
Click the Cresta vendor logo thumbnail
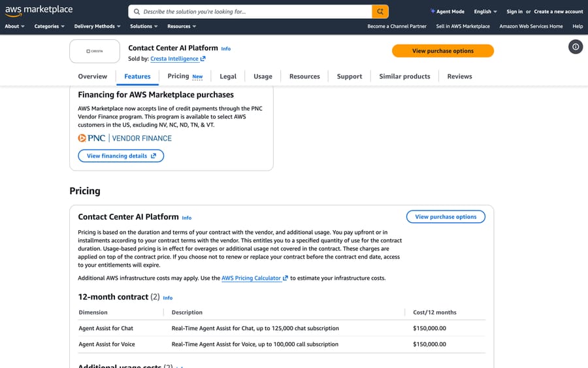point(95,51)
